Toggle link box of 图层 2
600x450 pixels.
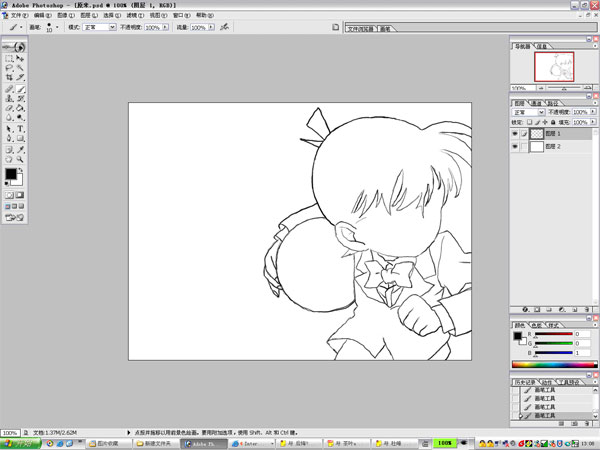[523, 147]
